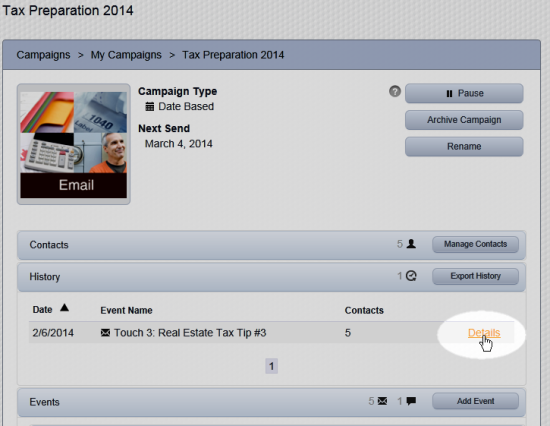
Task: Click the speech bubble icon in Events
Action: pyautogui.click(x=411, y=401)
